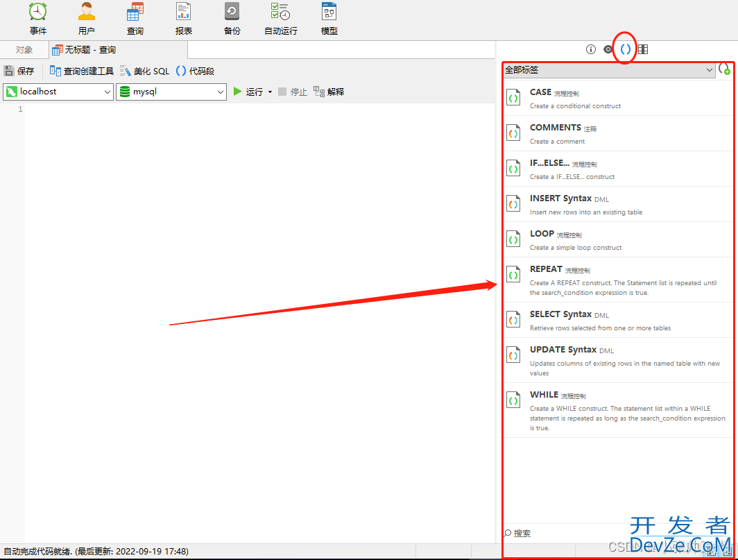The image size is (738, 560).
Task: Select the CASE snippet
Action: point(618,99)
